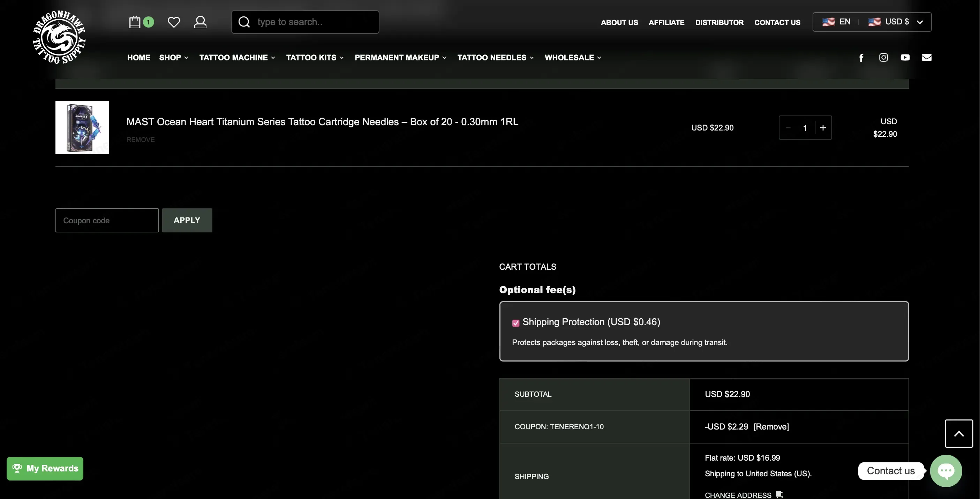Increase quantity with the plus button
The height and width of the screenshot is (499, 980).
(x=823, y=127)
